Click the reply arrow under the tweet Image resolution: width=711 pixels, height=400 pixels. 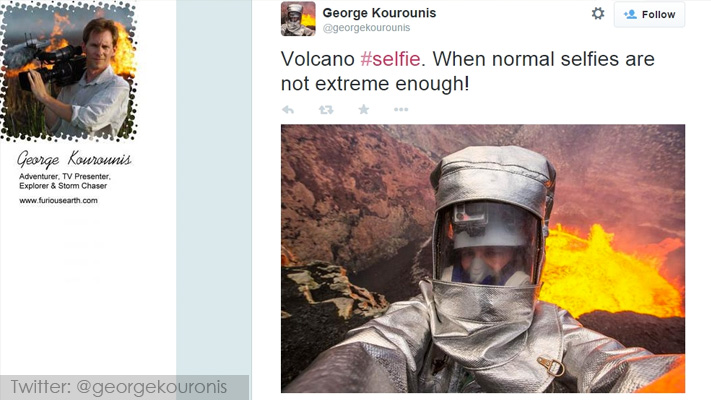coord(288,110)
